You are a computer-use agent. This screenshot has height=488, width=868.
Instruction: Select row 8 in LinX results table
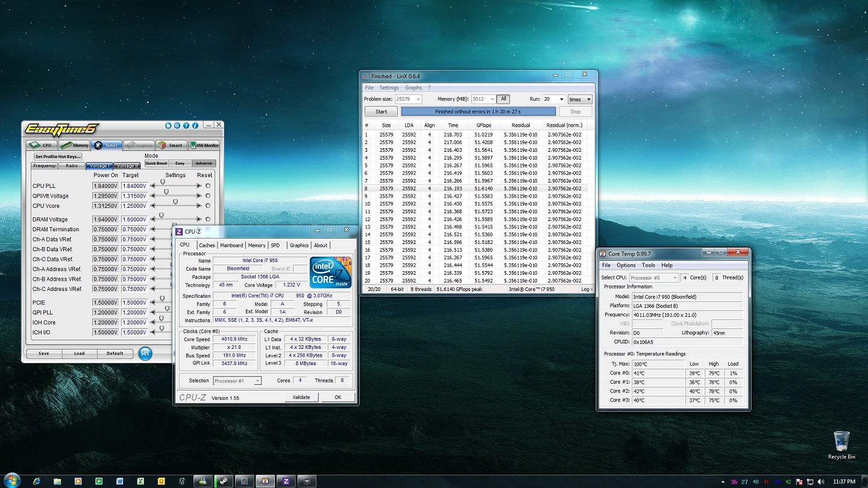pos(474,188)
